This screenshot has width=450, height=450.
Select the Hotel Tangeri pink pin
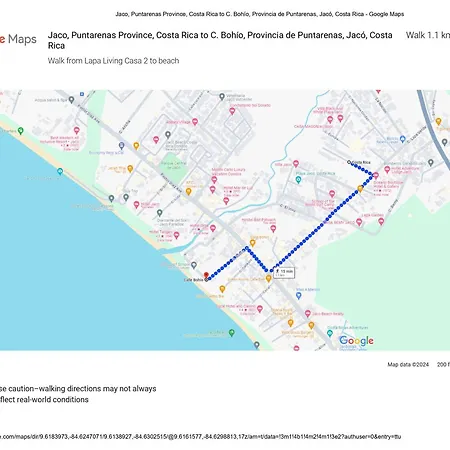(176, 235)
